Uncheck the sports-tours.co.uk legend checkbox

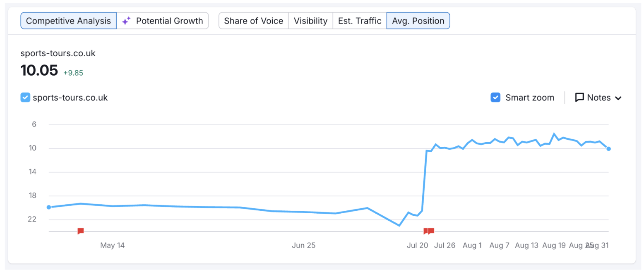(25, 97)
